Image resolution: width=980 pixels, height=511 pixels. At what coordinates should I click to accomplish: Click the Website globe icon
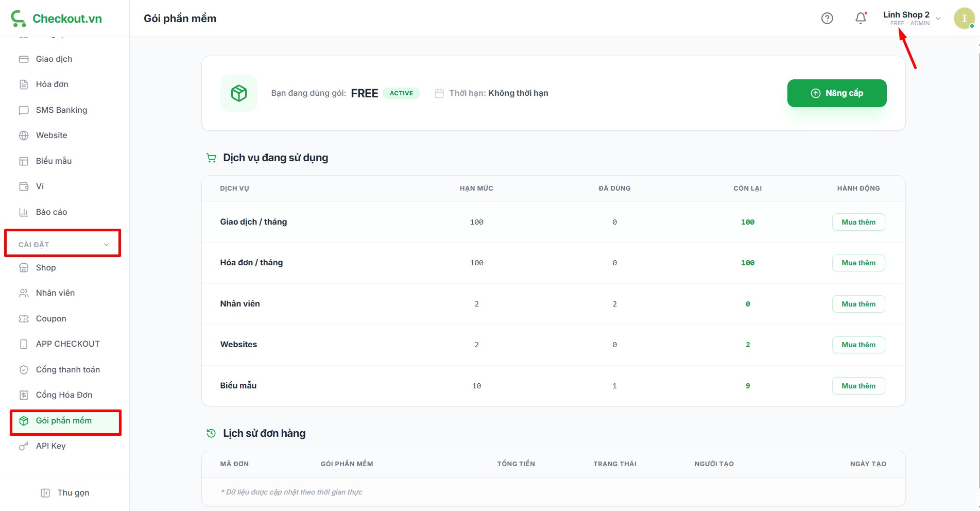24,135
